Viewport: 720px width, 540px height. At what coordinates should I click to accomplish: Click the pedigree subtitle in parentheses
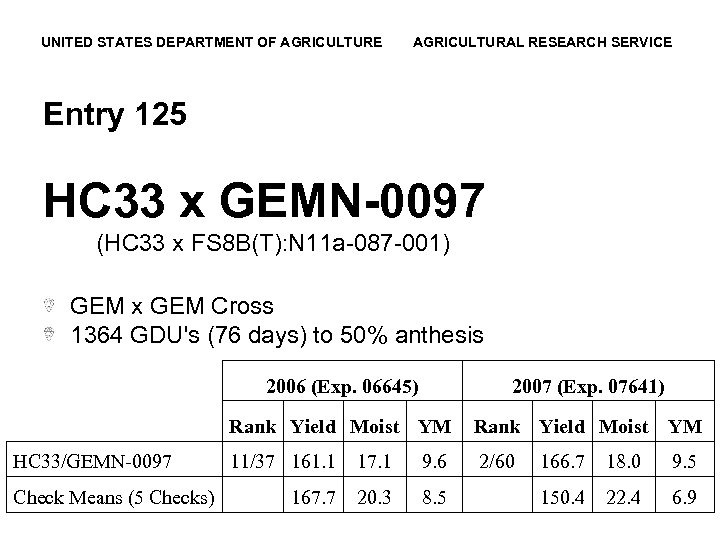point(273,243)
